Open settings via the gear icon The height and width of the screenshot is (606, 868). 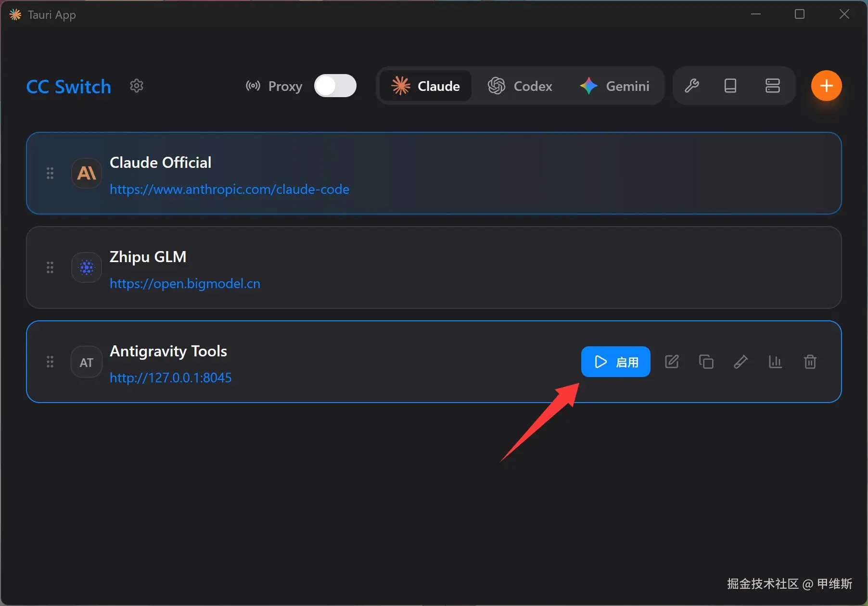click(x=137, y=86)
